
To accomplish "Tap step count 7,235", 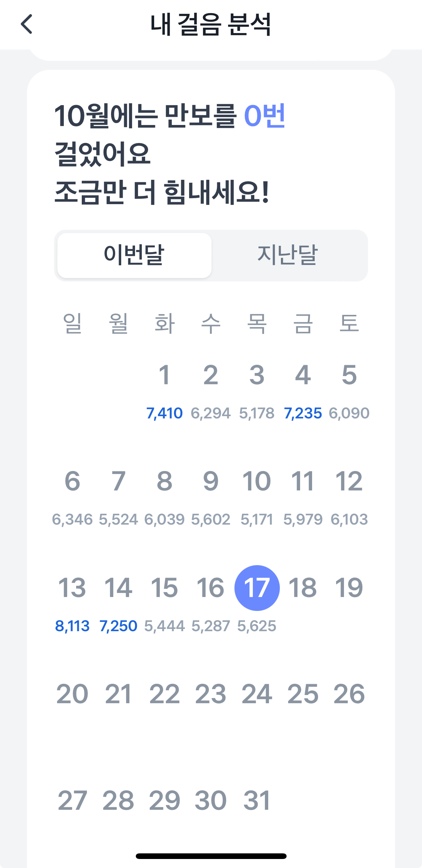I will 303,413.
